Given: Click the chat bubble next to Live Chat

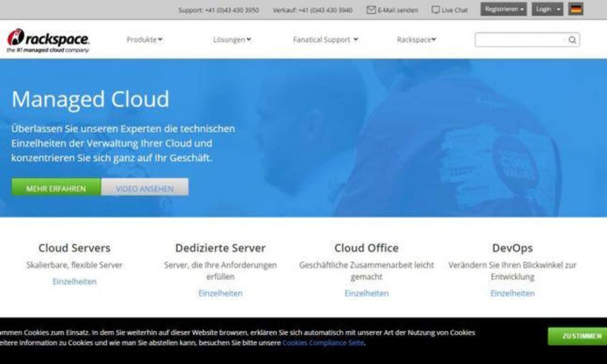Looking at the screenshot, I should 436,9.
